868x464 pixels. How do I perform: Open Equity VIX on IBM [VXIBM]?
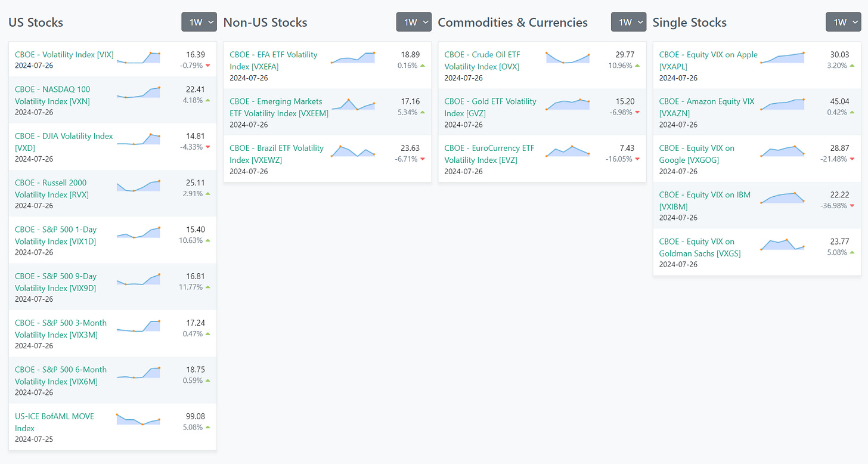(x=705, y=200)
